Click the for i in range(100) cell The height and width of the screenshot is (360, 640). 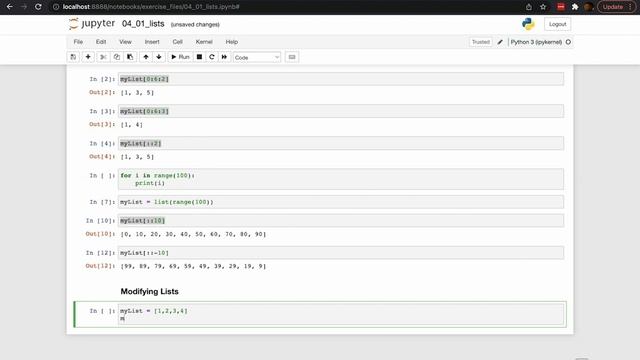(341, 179)
